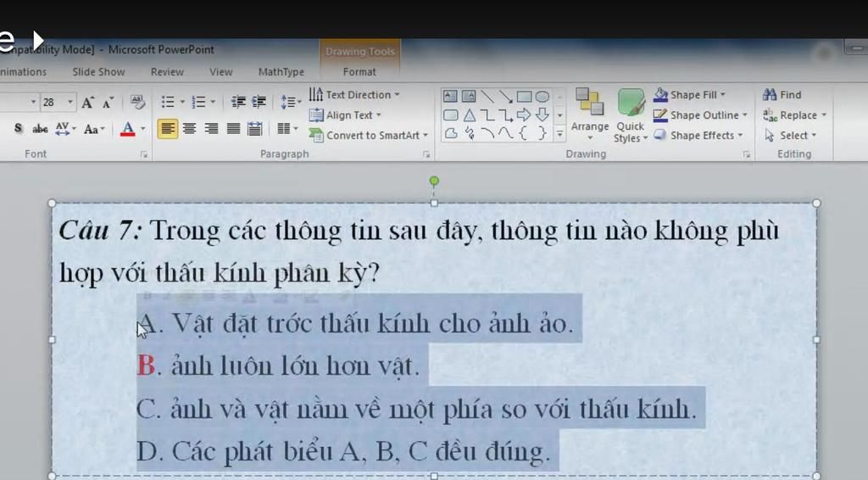Open the Paragraph dialog launcher
This screenshot has height=480, width=868.
(426, 154)
